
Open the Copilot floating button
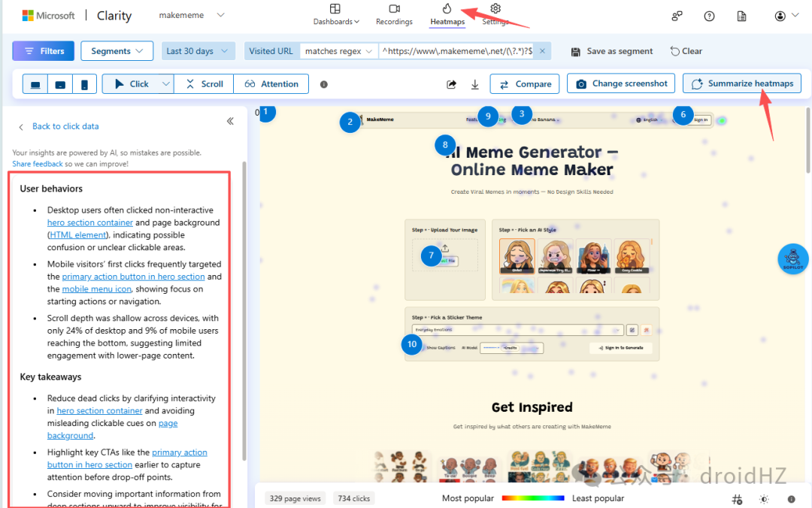click(793, 259)
